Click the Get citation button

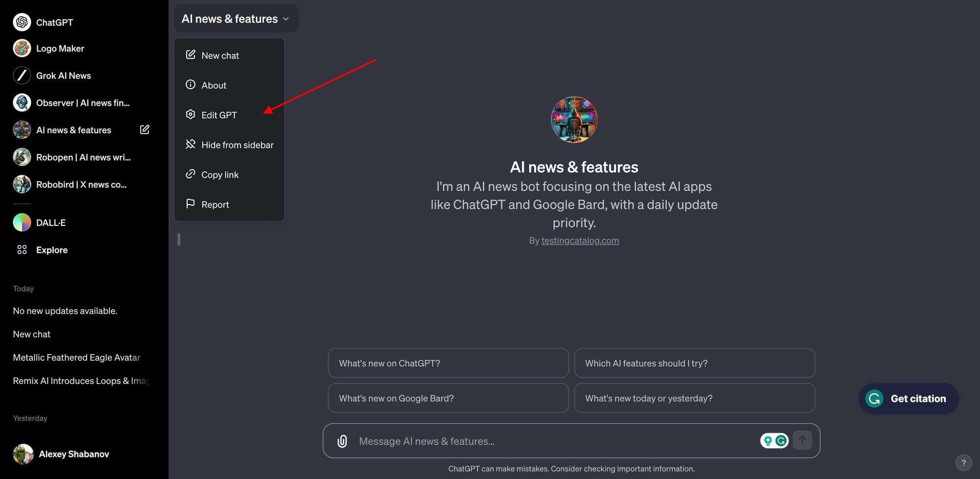909,399
